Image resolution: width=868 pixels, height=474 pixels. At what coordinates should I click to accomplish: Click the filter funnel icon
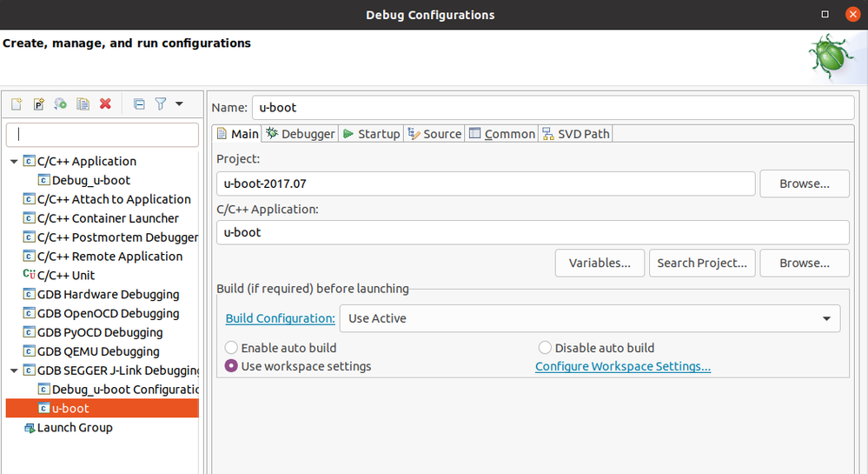pos(161,103)
